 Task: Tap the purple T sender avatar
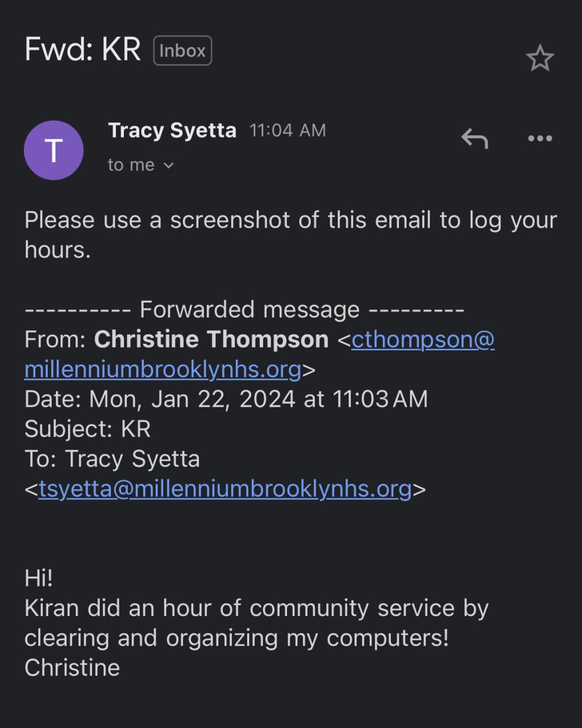click(53, 150)
